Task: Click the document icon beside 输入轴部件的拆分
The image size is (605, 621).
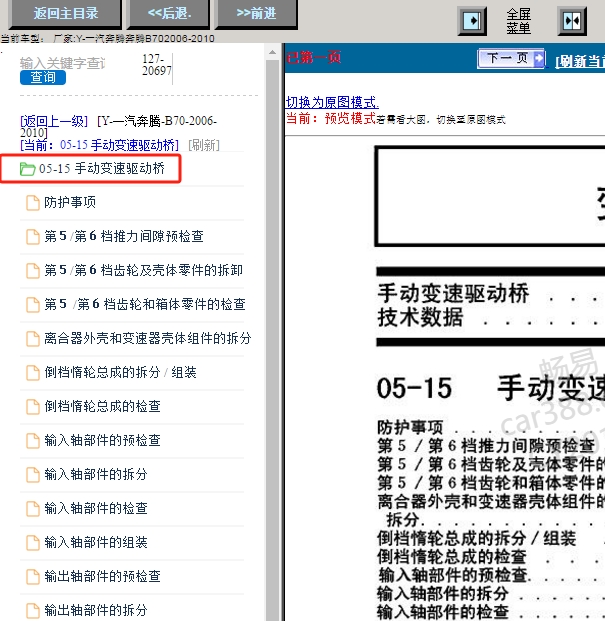Action: click(33, 475)
